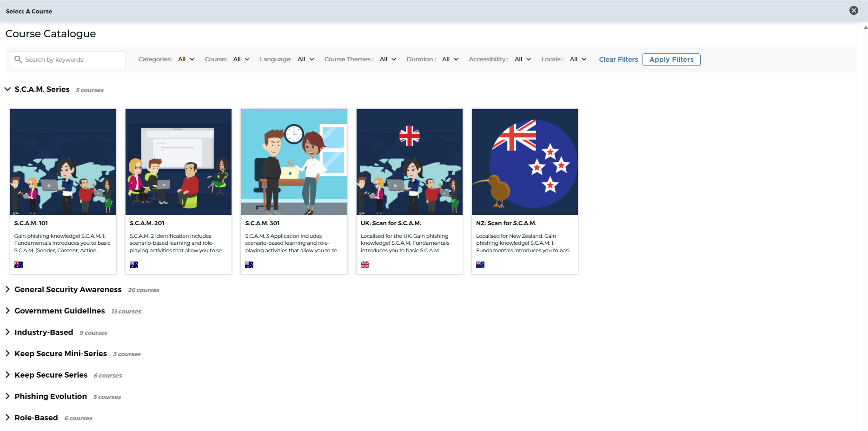Select the S.C.A.M. 101 course thumbnail
This screenshot has width=868, height=431.
point(63,162)
